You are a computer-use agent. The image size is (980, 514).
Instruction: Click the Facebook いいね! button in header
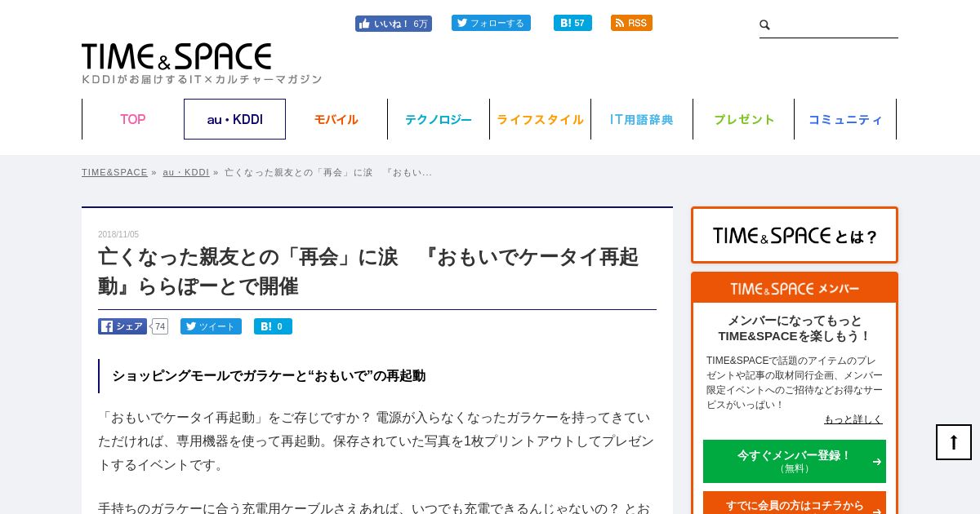coord(393,24)
